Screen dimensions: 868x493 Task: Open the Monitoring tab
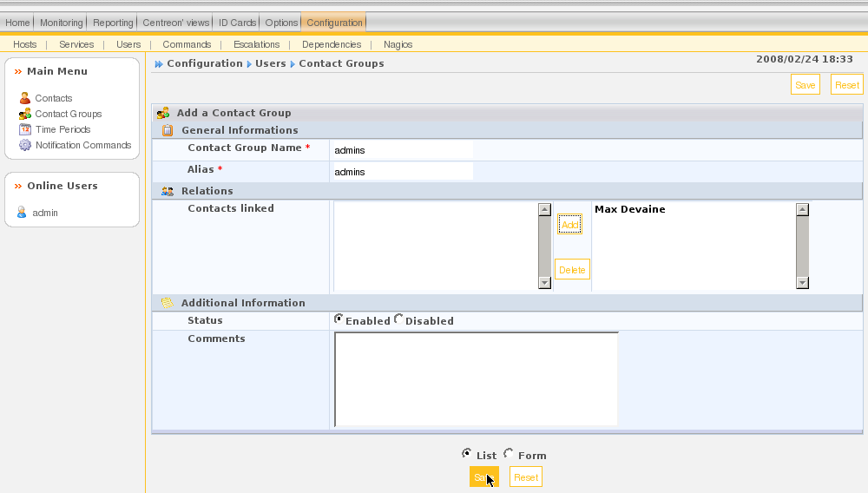point(61,23)
